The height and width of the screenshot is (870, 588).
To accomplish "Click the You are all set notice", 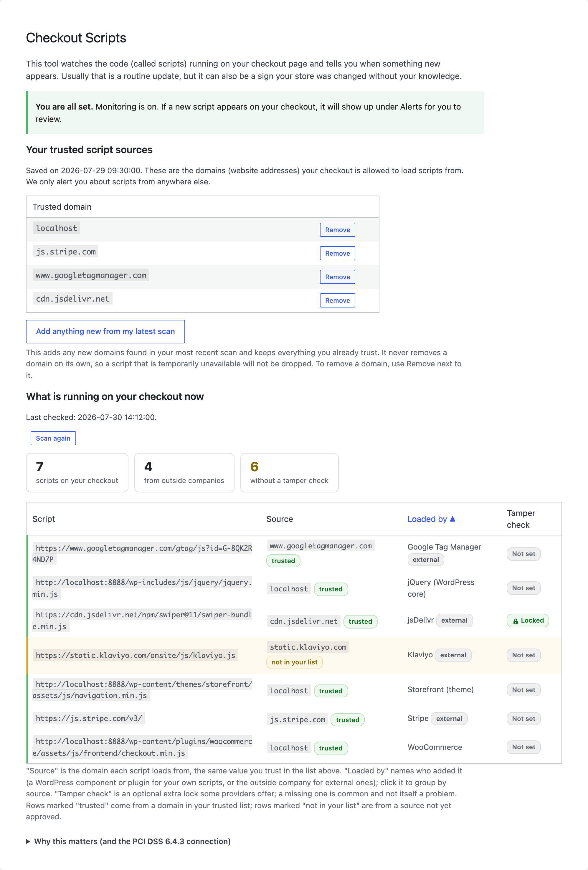I will point(255,113).
